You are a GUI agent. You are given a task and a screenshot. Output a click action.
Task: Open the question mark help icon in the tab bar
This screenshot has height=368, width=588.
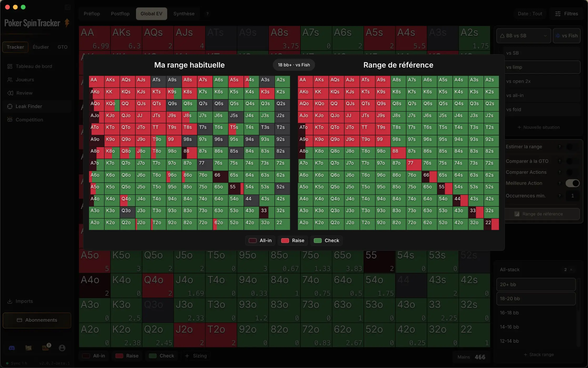(x=207, y=14)
